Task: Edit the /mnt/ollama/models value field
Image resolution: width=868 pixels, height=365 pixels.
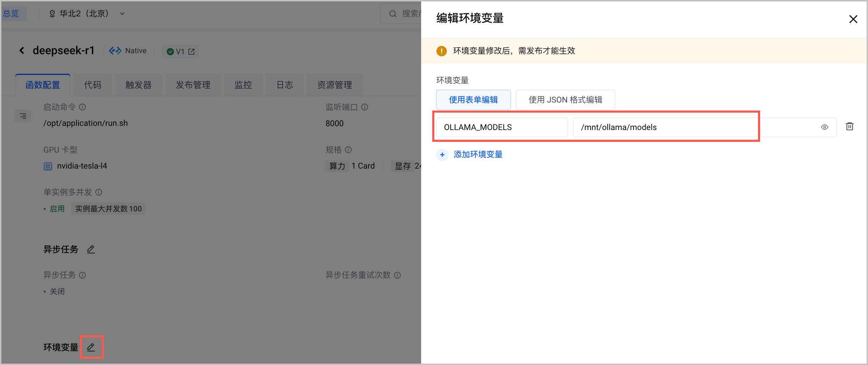Action: [705, 127]
